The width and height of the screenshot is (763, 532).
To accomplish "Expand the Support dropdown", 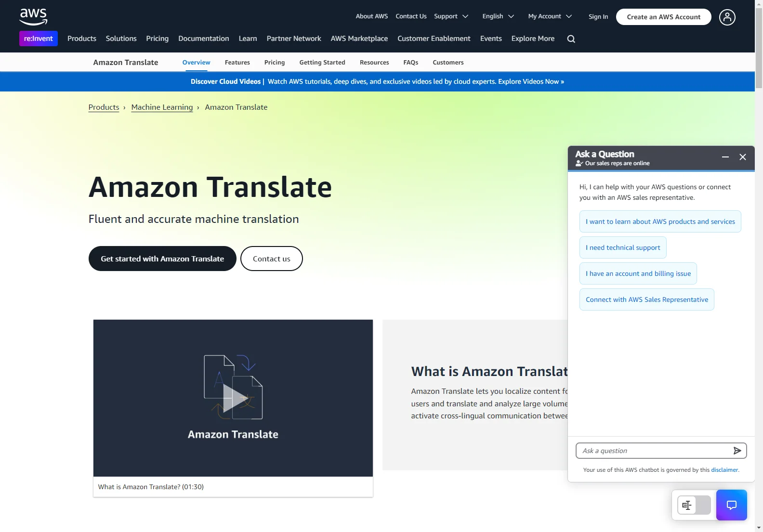I will click(x=451, y=16).
